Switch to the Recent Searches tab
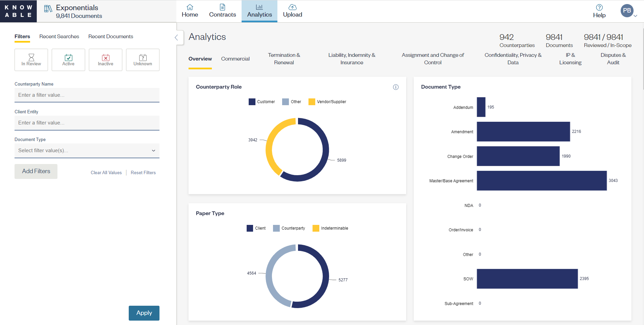Image resolution: width=644 pixels, height=325 pixels. (x=59, y=37)
